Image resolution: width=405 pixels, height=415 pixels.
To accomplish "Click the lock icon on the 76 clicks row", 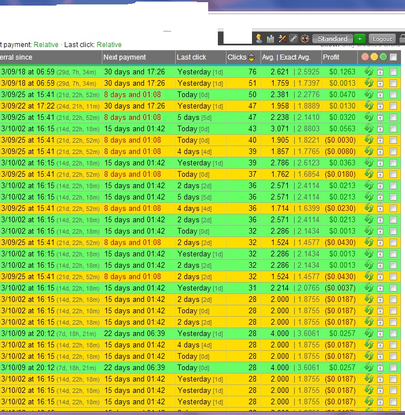I will (380, 71).
